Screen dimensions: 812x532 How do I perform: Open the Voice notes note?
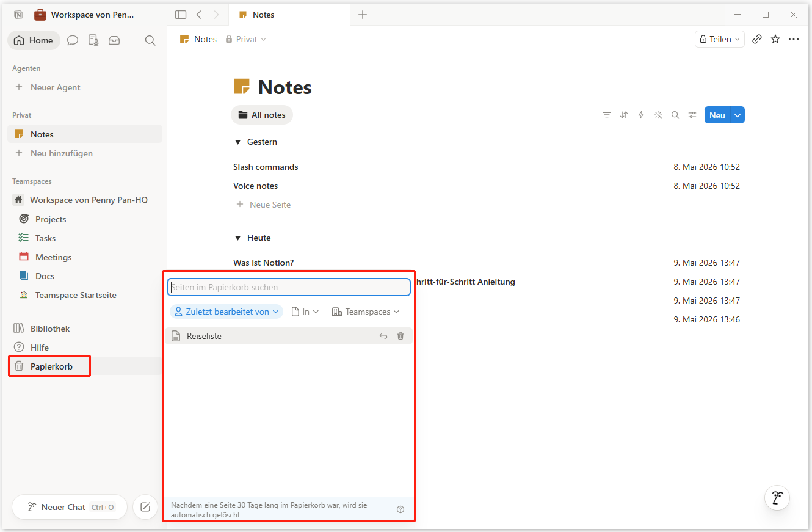pyautogui.click(x=255, y=186)
